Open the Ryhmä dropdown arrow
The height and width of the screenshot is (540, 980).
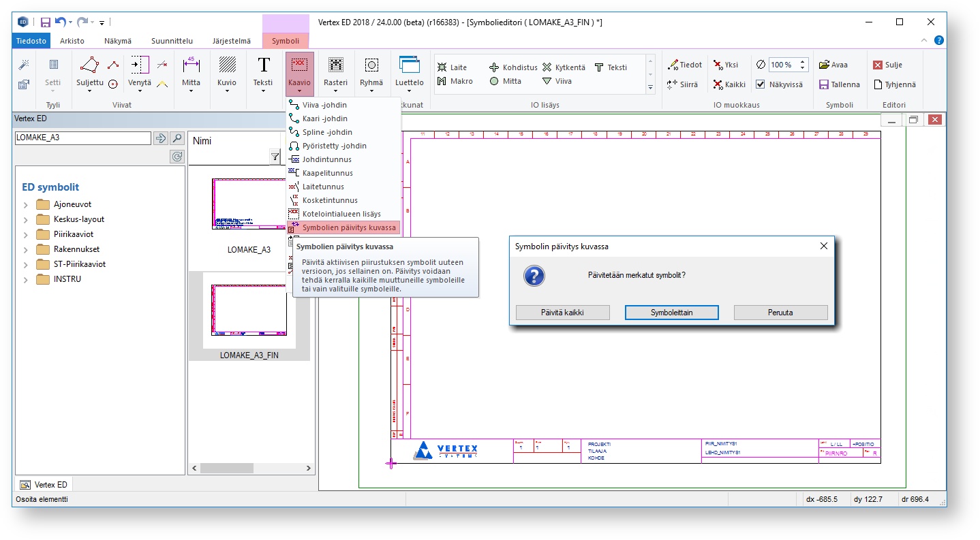[x=371, y=91]
